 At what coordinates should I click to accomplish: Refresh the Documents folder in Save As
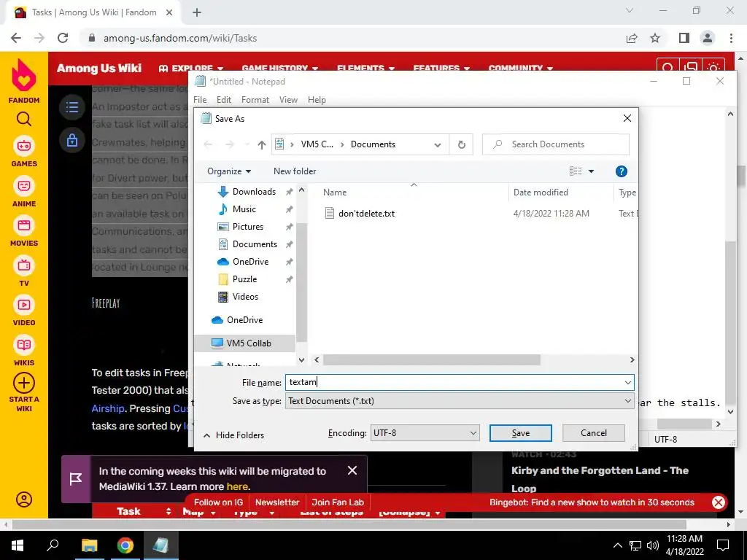(461, 144)
